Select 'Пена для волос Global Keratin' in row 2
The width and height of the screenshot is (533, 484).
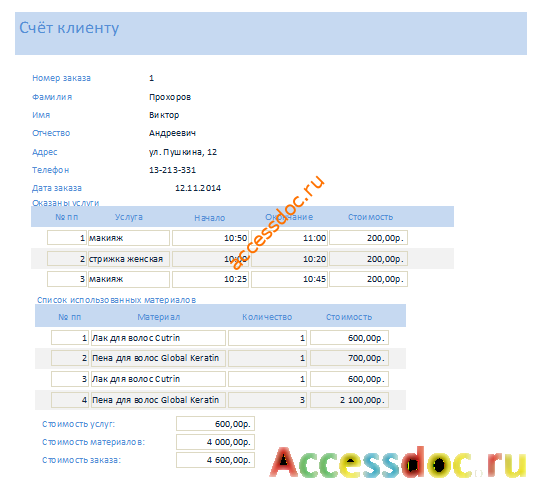pos(158,358)
